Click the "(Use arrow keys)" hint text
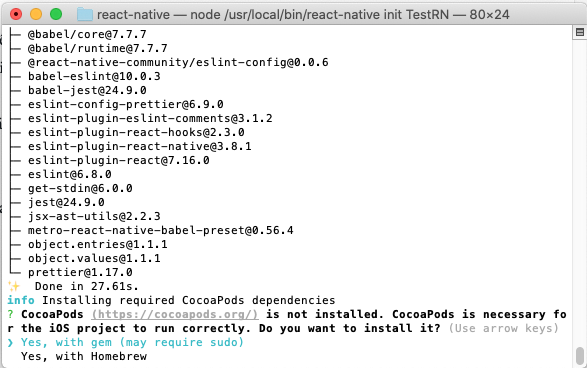Viewport: 587px width, 368px height. (x=504, y=328)
